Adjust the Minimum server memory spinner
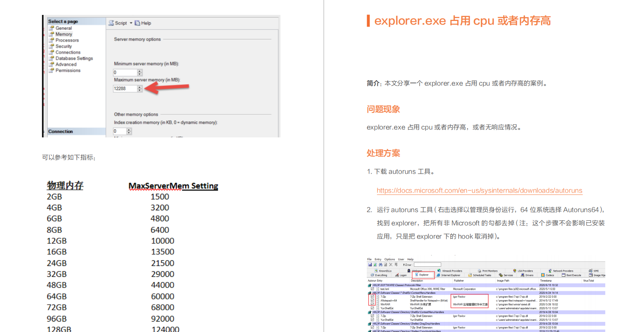This screenshot has height=332, width=644. click(x=140, y=73)
